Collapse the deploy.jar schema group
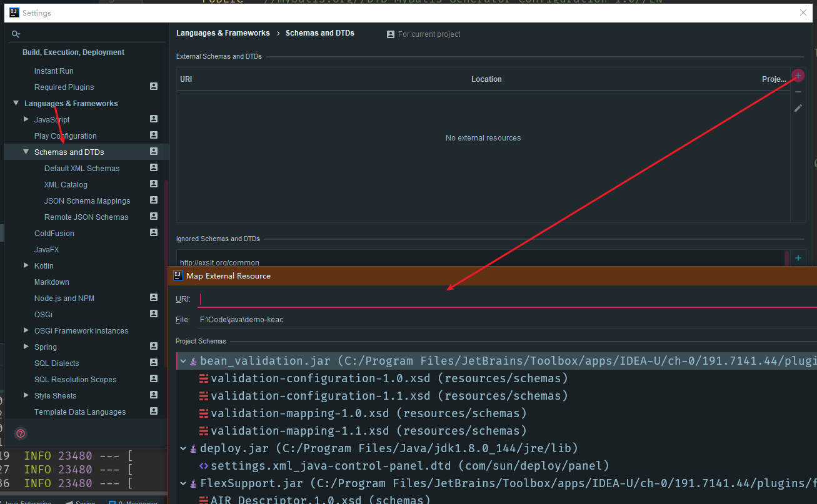Screen dimensions: 817x504 [183, 448]
